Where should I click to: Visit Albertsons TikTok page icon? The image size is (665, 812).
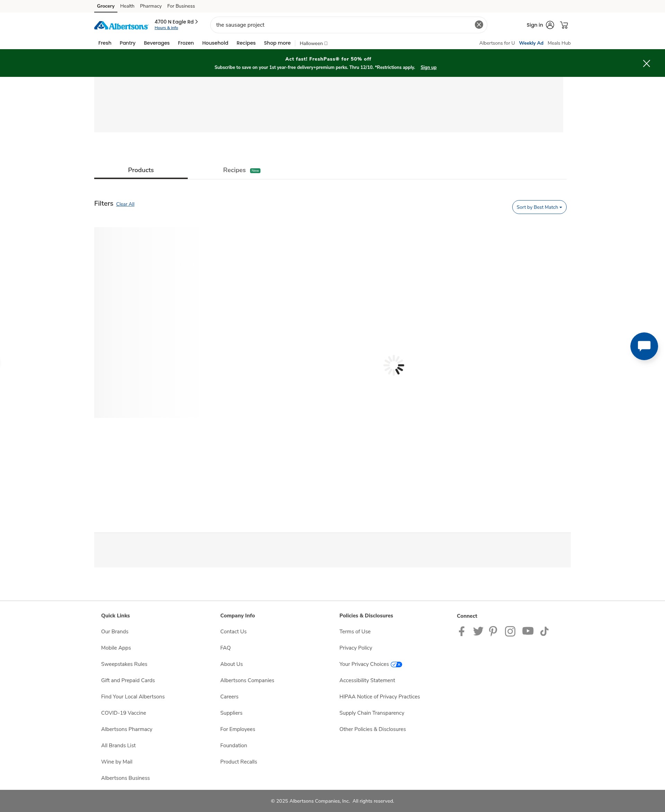[544, 631]
